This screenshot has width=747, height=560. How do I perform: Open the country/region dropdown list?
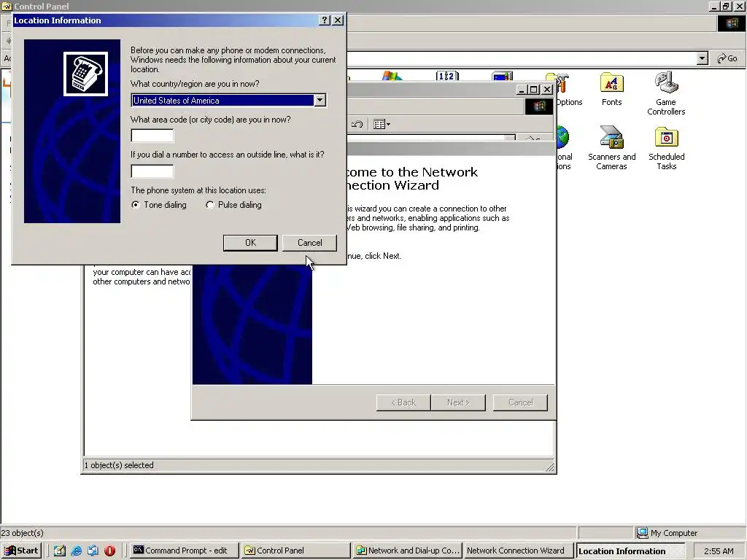320,100
